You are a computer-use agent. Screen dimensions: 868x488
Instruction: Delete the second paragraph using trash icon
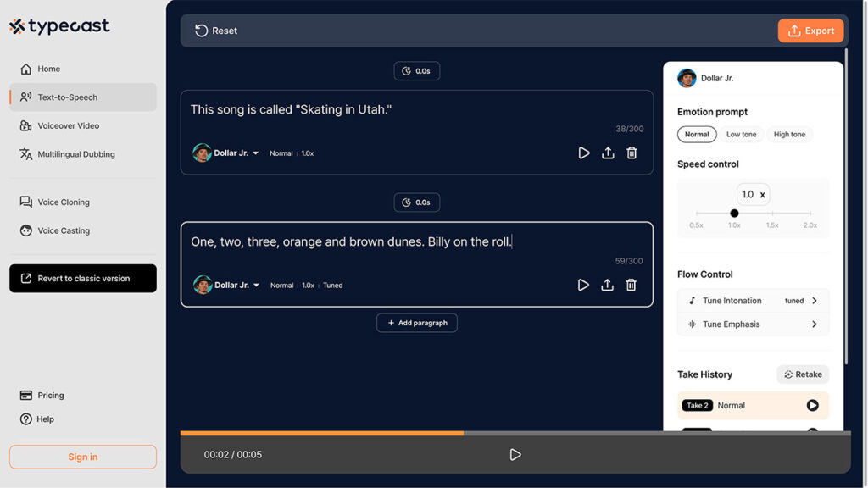631,285
